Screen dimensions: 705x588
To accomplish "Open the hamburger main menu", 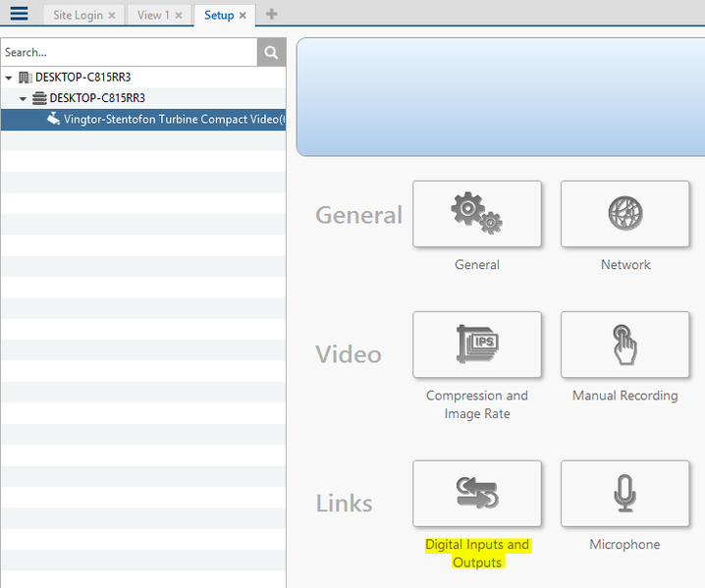I will [x=19, y=14].
